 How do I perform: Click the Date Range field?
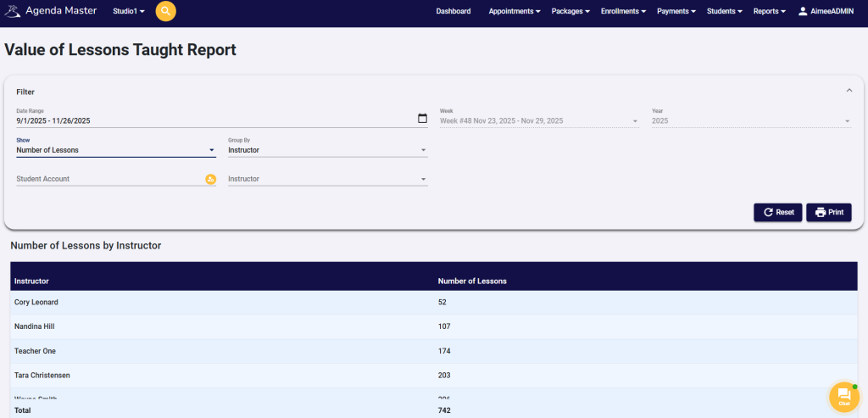212,120
